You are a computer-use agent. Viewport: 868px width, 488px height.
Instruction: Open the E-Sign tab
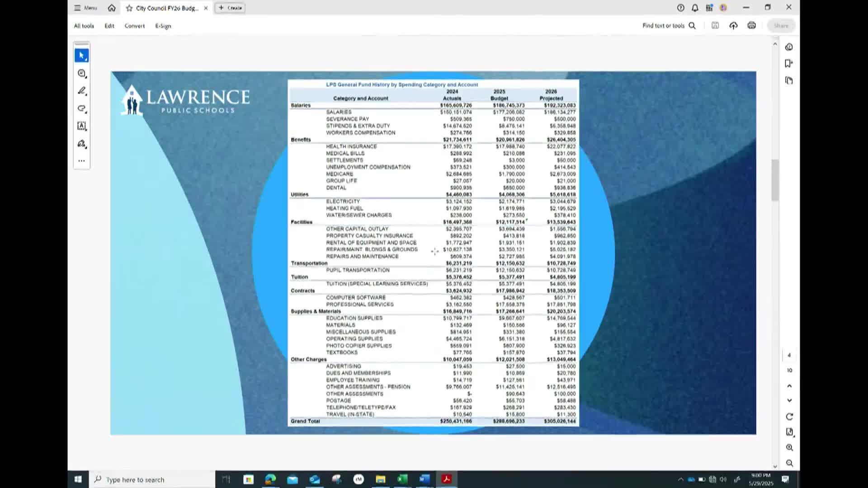tap(163, 26)
